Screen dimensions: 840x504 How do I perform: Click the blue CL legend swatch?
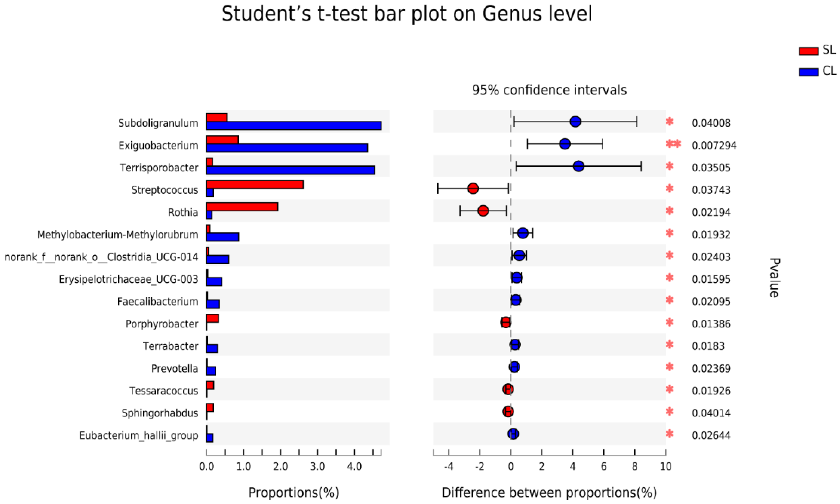pyautogui.click(x=809, y=72)
